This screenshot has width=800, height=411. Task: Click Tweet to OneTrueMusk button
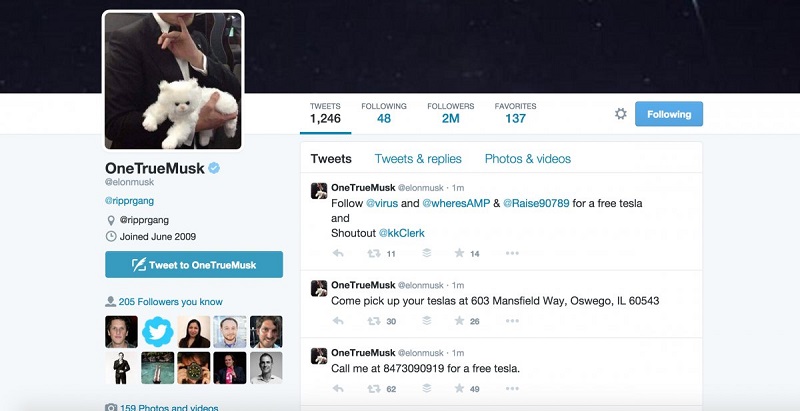click(194, 265)
